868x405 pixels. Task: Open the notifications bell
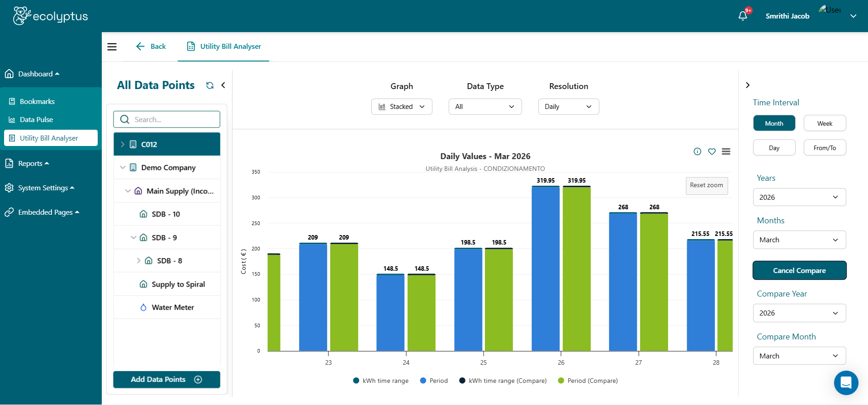click(x=742, y=16)
